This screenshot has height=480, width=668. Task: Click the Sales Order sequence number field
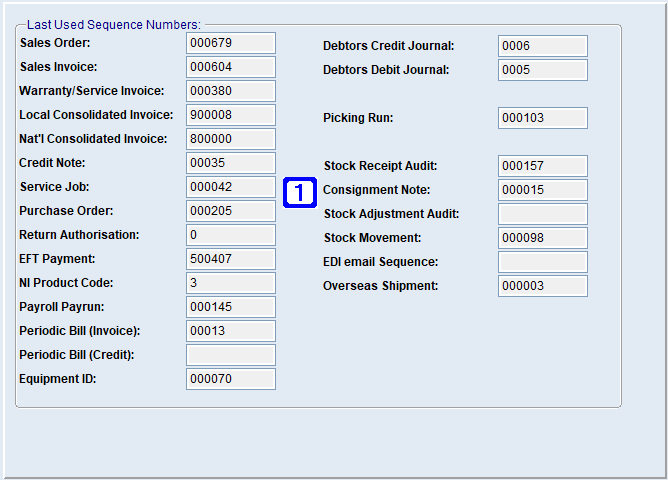(231, 43)
